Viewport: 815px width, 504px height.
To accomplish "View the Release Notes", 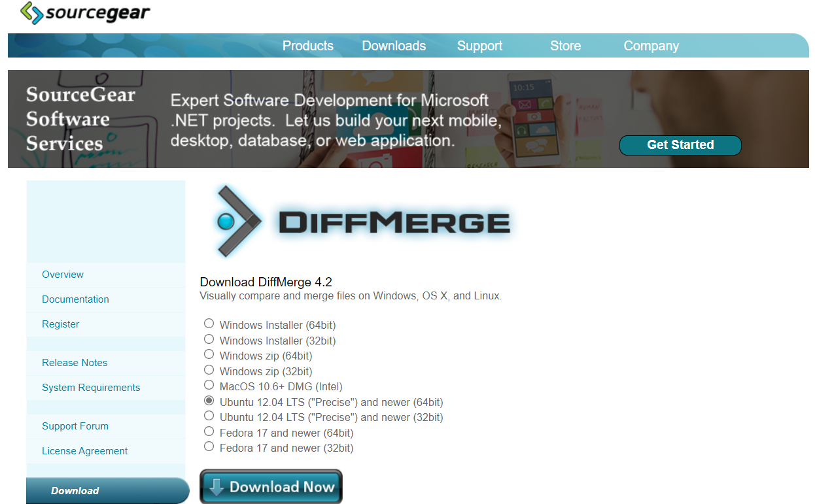I will point(75,363).
